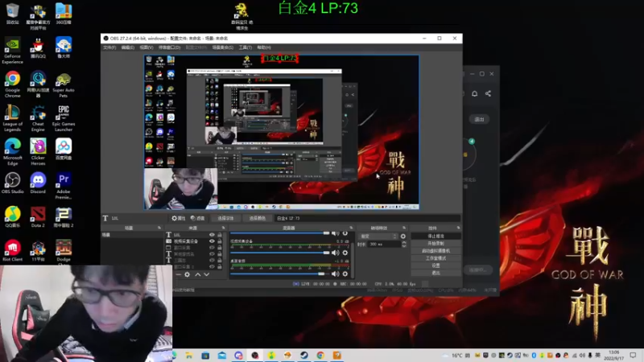Screen dimensions: 644x362
Task: Click share icon in background window
Action: (x=488, y=93)
